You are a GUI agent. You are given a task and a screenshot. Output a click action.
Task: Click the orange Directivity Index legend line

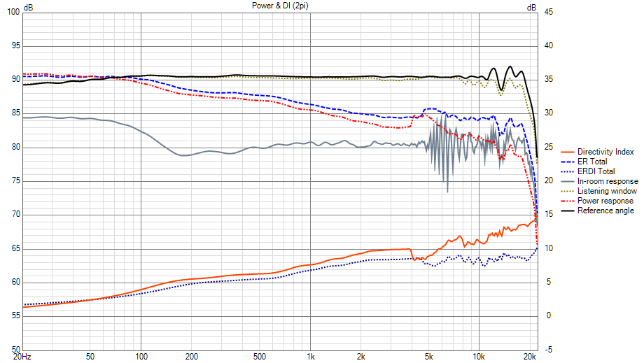(x=568, y=152)
